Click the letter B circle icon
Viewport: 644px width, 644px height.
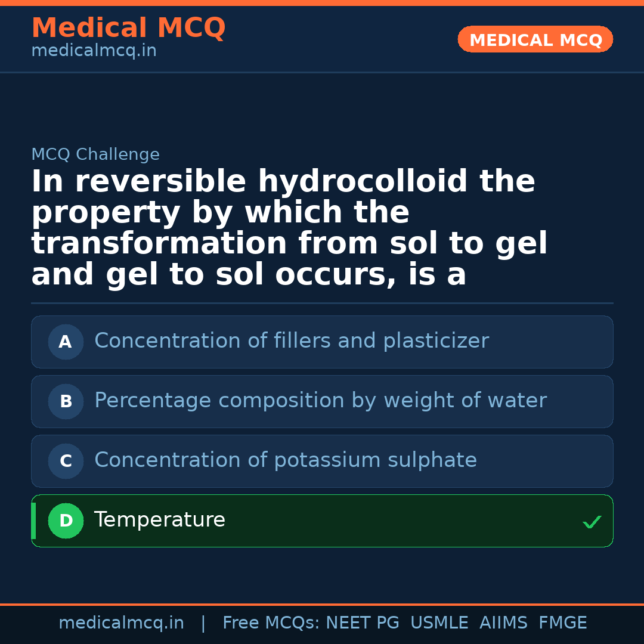[66, 401]
